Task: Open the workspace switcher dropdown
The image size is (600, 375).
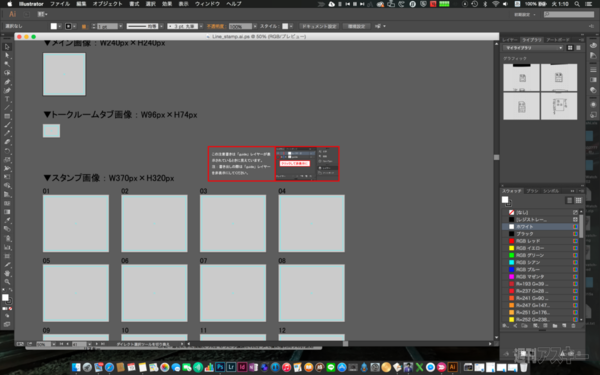Action: point(525,15)
